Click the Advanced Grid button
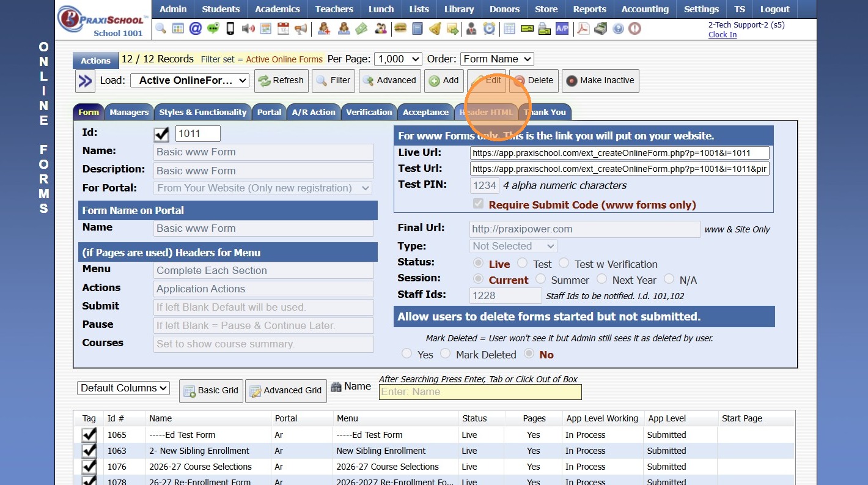Image resolution: width=868 pixels, height=485 pixels. (286, 391)
